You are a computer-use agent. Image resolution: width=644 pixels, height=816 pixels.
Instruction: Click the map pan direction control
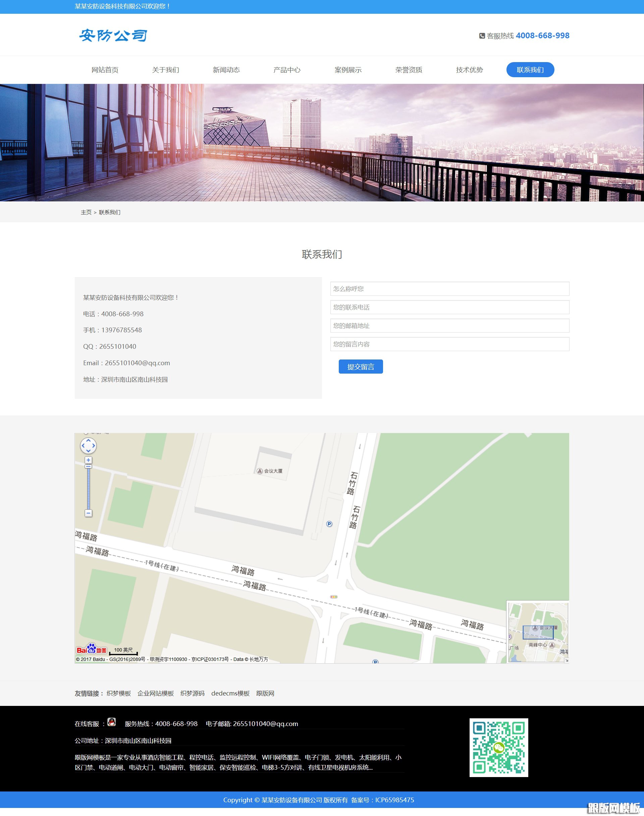[89, 445]
